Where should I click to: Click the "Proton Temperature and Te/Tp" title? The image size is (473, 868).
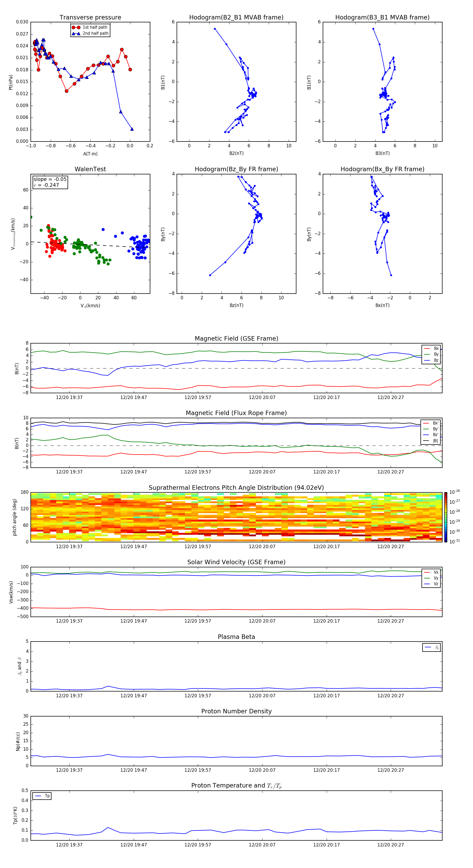[236, 786]
